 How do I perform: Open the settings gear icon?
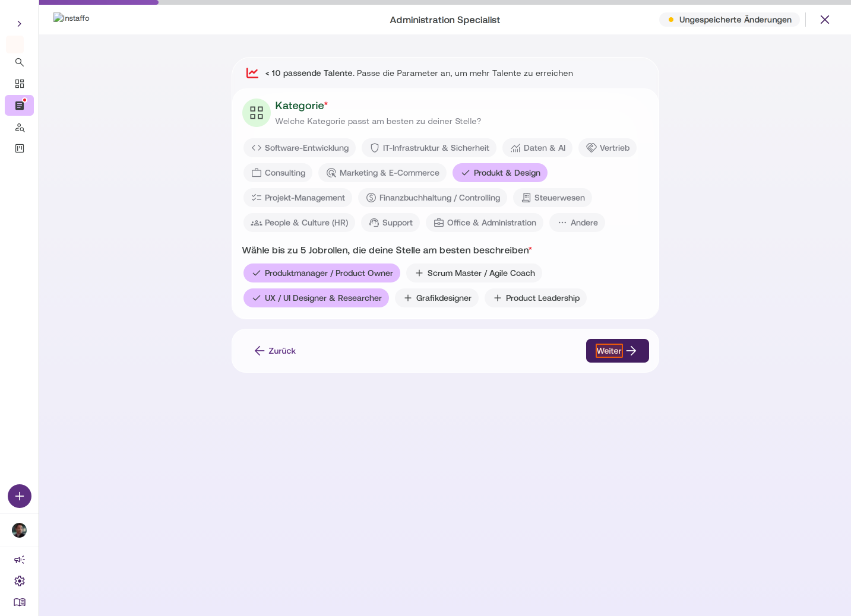pos(20,581)
